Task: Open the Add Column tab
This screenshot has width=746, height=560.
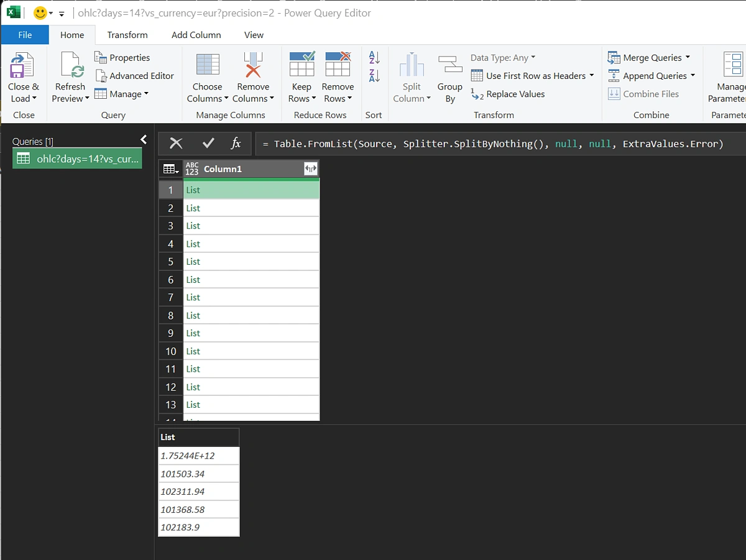Action: (x=196, y=35)
